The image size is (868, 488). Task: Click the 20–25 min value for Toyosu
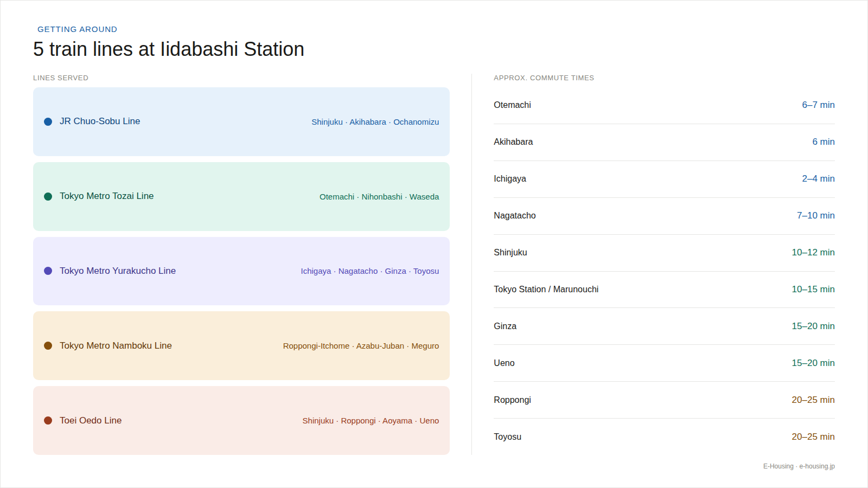click(813, 437)
